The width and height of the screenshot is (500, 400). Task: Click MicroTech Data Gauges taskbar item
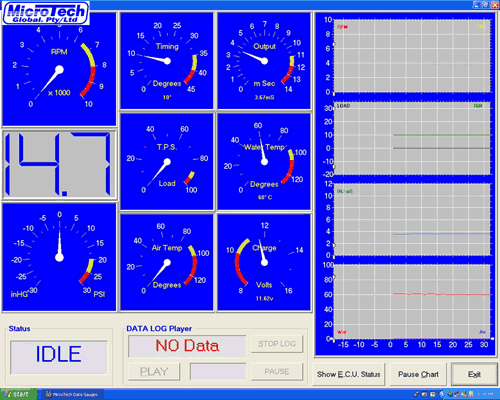pyautogui.click(x=72, y=395)
